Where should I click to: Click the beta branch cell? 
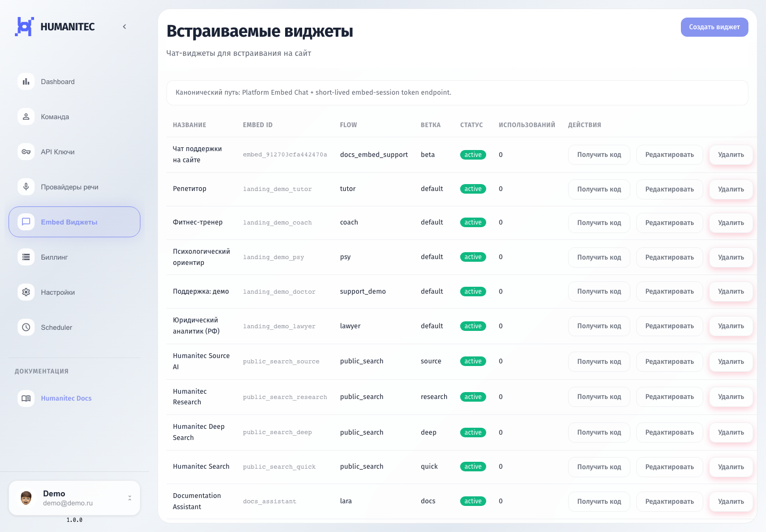tap(428, 155)
